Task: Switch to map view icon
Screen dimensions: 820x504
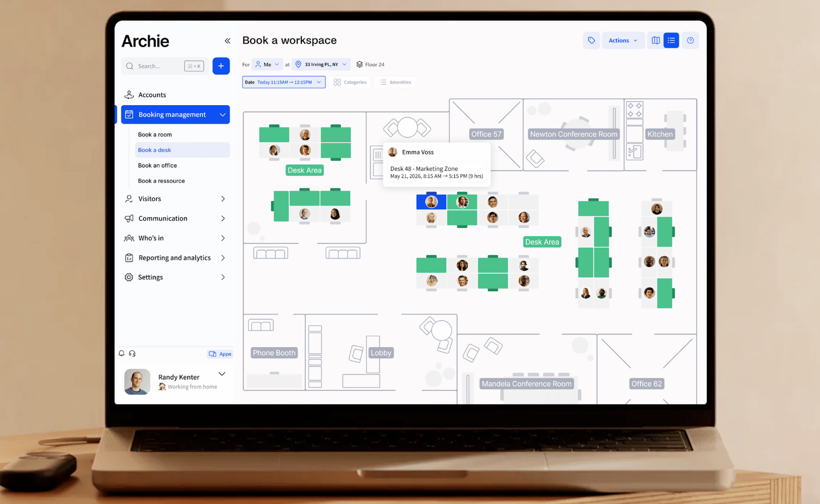Action: 655,40
